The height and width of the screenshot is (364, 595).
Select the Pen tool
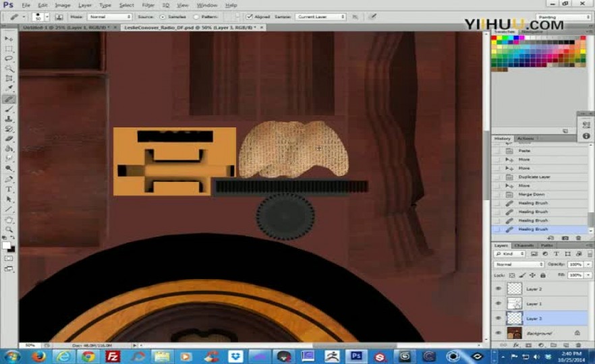pyautogui.click(x=9, y=179)
